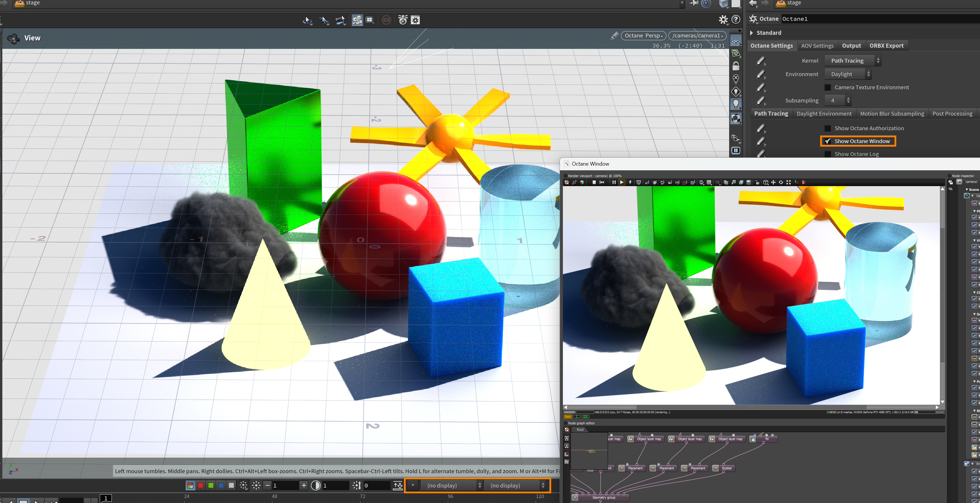Select the red channel swatch in display bar

point(201,485)
